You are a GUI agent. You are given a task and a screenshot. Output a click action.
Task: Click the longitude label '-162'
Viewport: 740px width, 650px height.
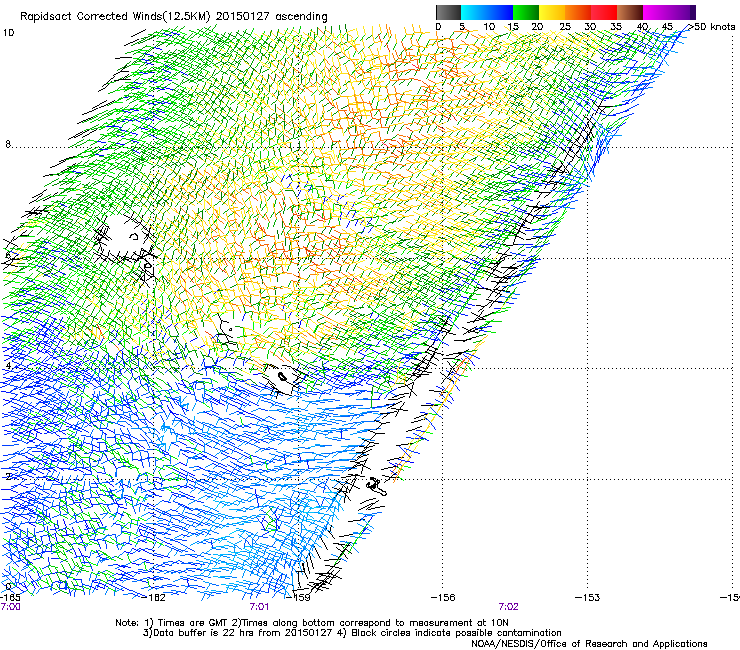(155, 598)
